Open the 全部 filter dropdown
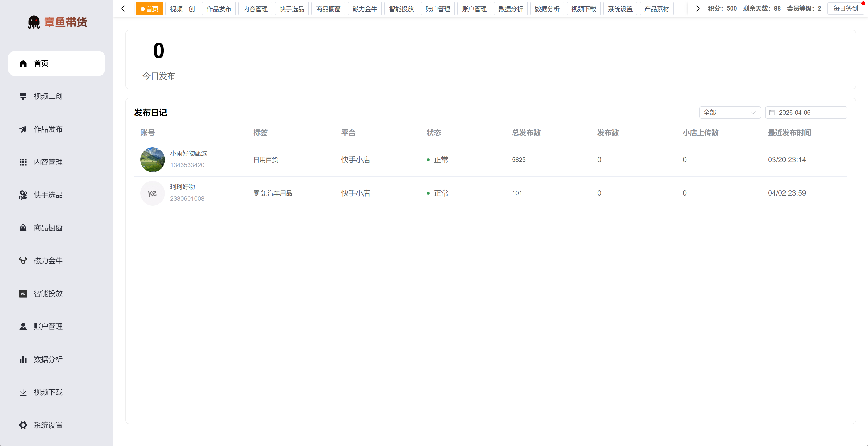This screenshot has height=446, width=868. (730, 113)
